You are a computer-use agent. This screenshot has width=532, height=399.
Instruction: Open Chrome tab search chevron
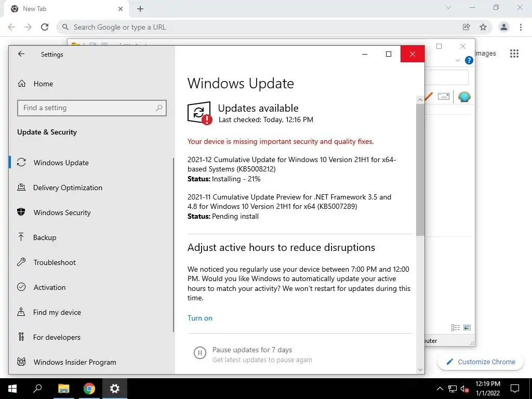pyautogui.click(x=448, y=7)
